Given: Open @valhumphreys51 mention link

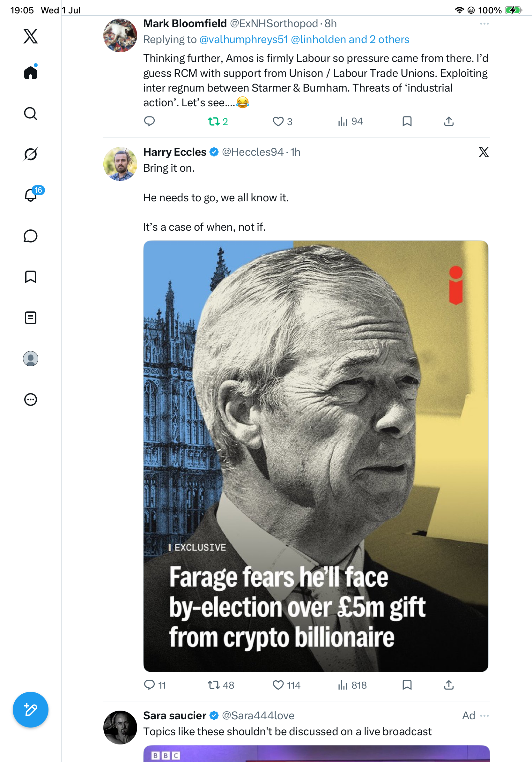Looking at the screenshot, I should 243,40.
